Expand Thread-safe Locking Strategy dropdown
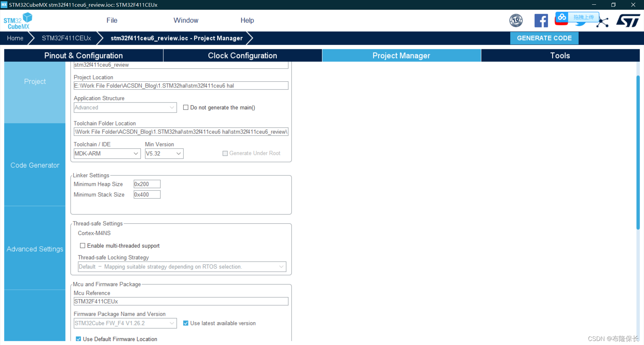Screen dimensions: 644x345 (x=182, y=267)
